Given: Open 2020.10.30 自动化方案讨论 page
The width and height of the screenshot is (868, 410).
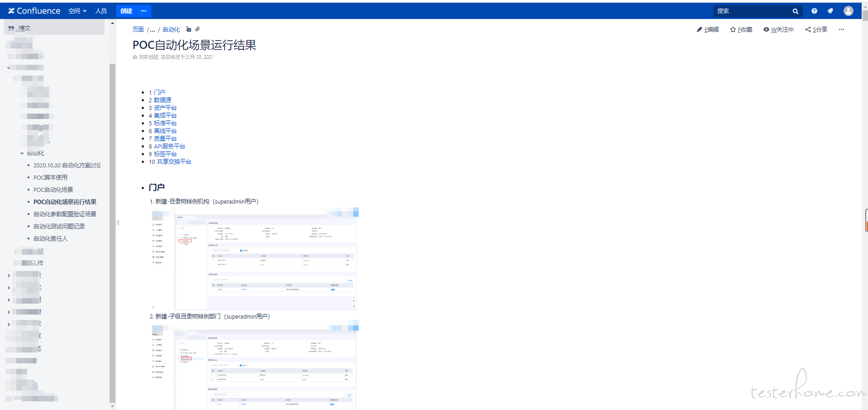Looking at the screenshot, I should coord(67,166).
